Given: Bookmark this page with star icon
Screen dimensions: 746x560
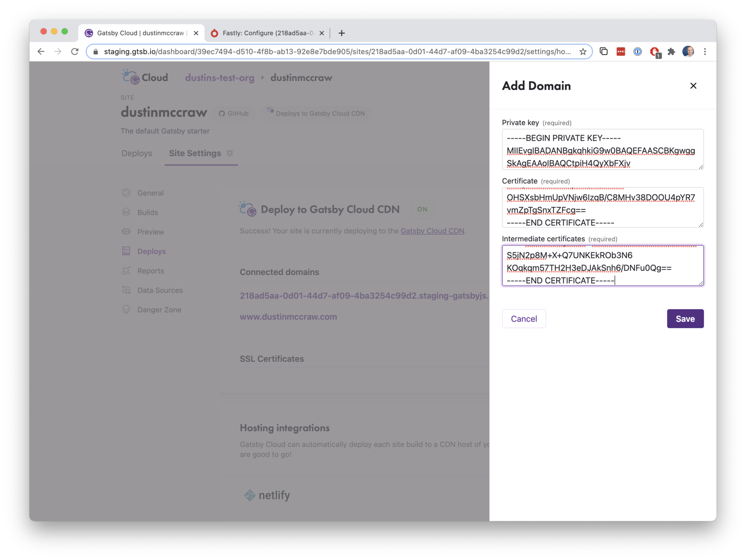Looking at the screenshot, I should coord(583,51).
